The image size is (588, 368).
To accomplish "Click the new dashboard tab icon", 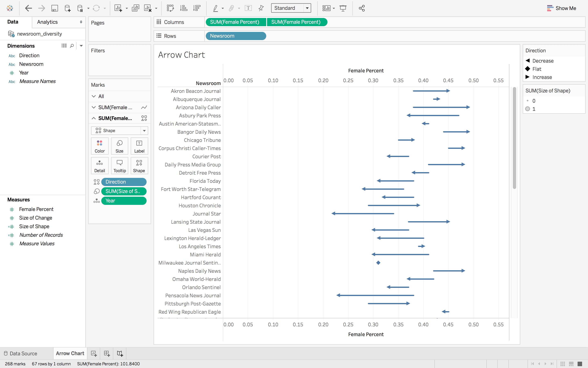I will (x=107, y=353).
